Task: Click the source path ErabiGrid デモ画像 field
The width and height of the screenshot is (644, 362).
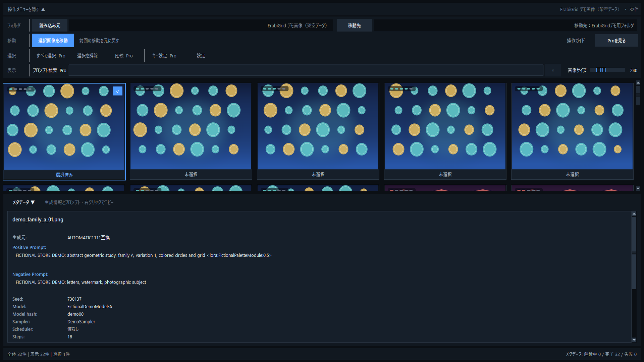Action: click(201, 25)
